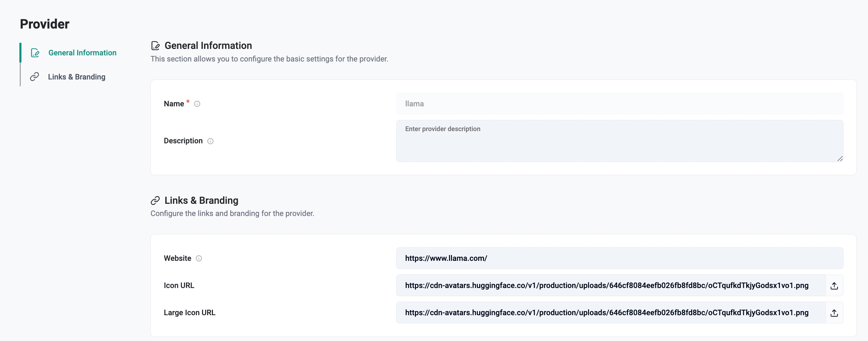Click the info icon next to Website
Screen dimensions: 868x341
(199, 258)
